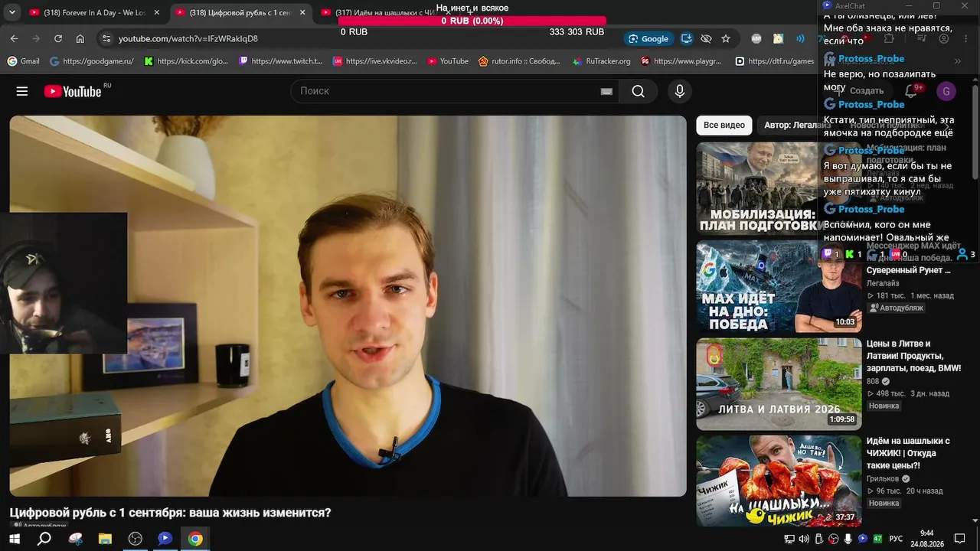Click the video title Цифровой рубль с 1 сентября
Image resolution: width=980 pixels, height=551 pixels.
pyautogui.click(x=171, y=513)
